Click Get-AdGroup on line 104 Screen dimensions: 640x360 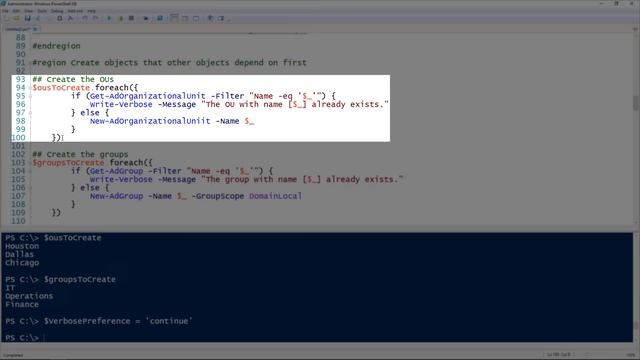tap(116, 171)
